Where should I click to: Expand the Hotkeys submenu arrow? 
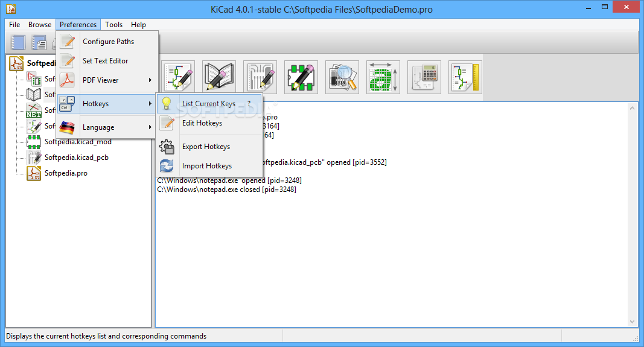[x=150, y=103]
